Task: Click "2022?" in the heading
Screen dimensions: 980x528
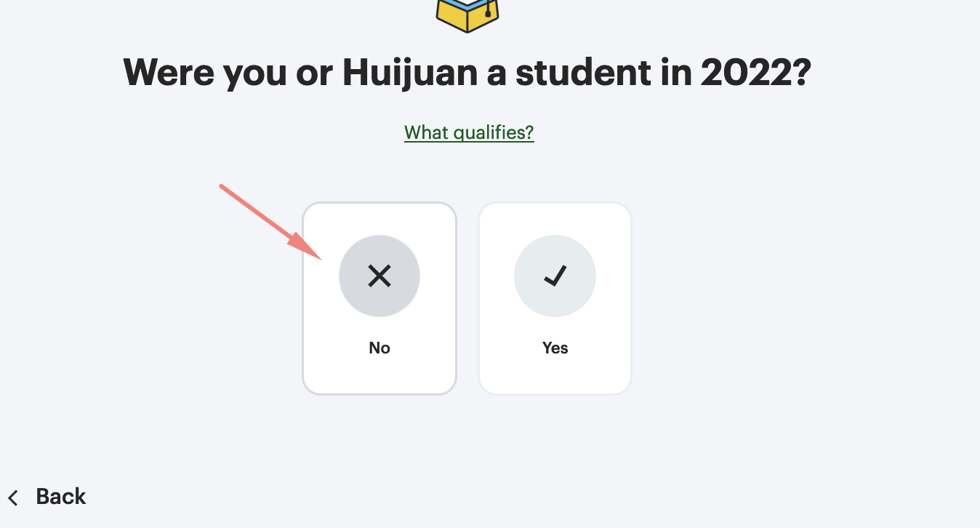Action: click(x=755, y=72)
